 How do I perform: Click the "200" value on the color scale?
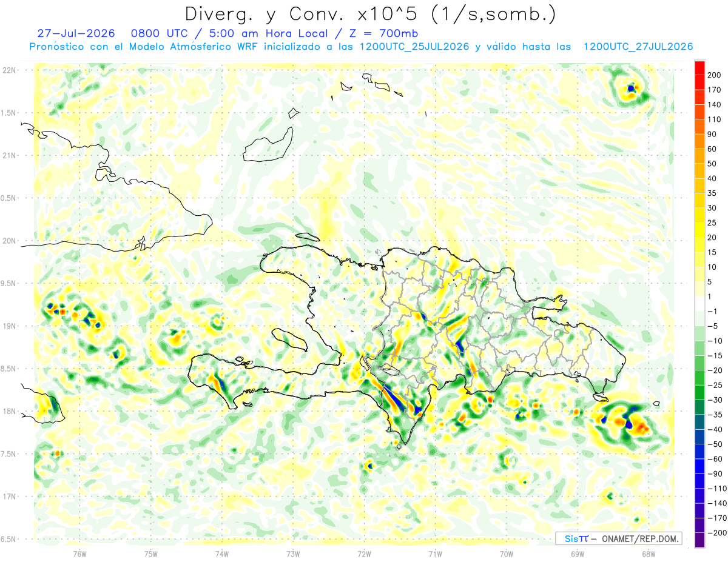tap(714, 75)
